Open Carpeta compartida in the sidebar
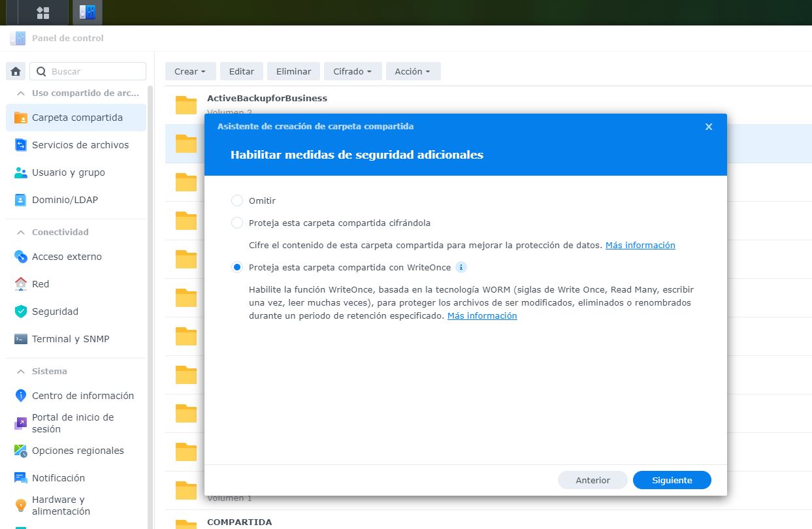812x529 pixels. (76, 118)
